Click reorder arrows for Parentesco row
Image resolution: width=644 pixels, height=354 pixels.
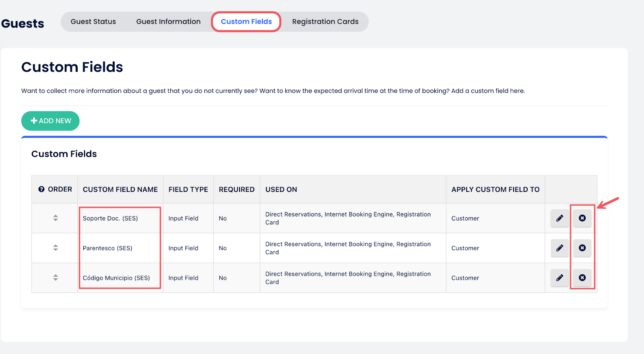coord(56,248)
